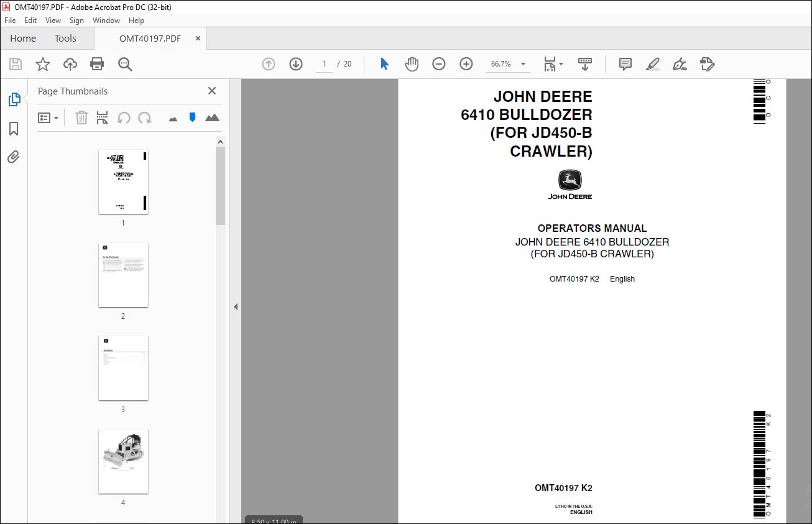Open the Stamp tool
Image resolution: width=812 pixels, height=524 pixels.
[x=707, y=64]
